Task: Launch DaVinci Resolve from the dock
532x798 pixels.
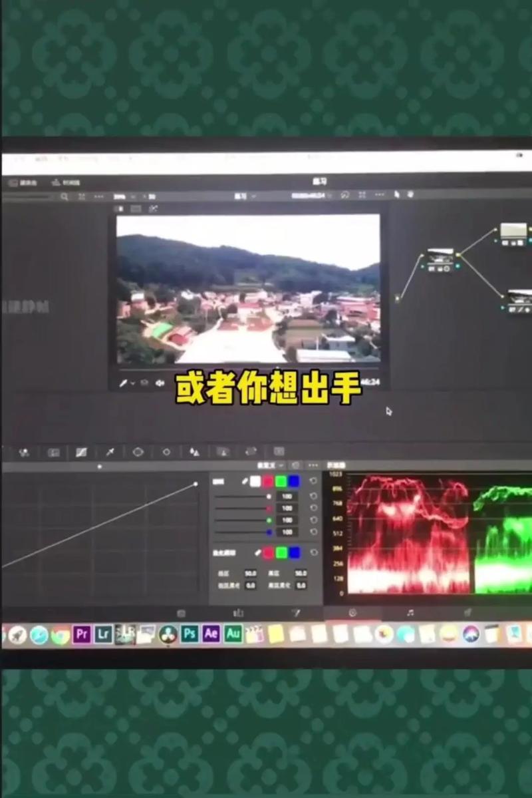Action: coord(168,636)
